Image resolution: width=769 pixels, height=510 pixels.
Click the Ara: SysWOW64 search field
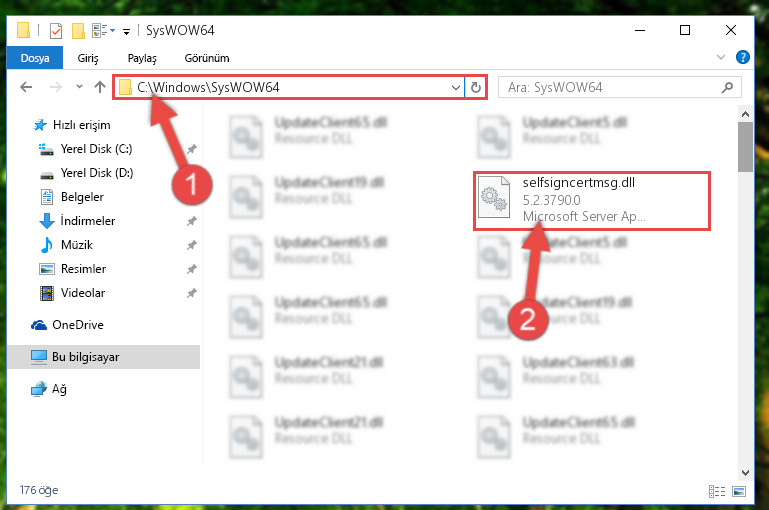619,87
